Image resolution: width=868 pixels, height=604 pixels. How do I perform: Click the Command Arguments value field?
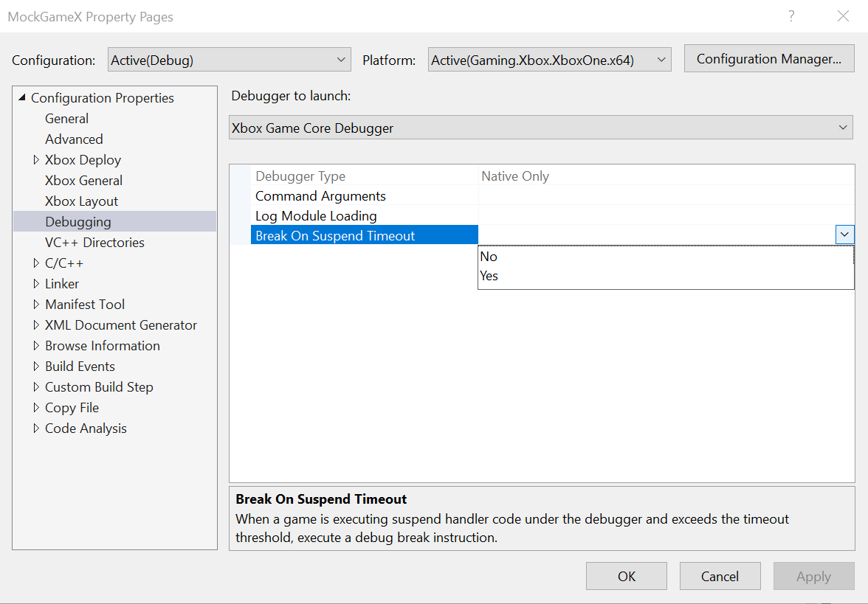[x=666, y=196]
